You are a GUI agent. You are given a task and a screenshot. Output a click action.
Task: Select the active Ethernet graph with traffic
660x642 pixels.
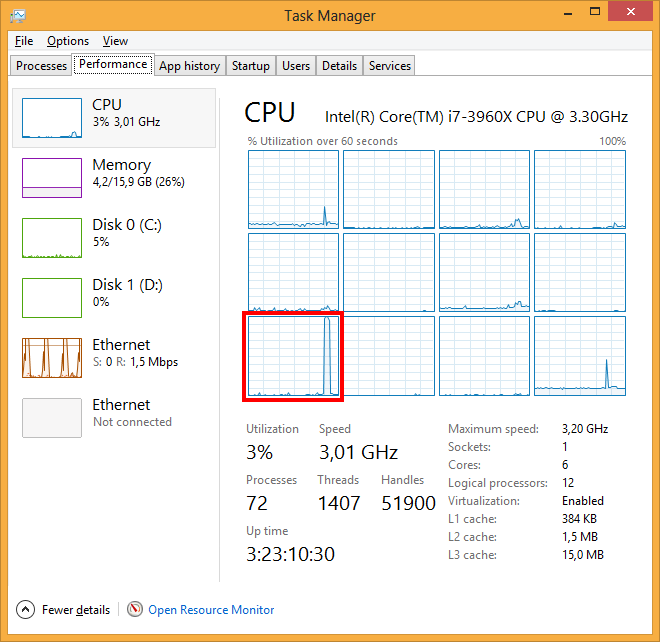(x=52, y=358)
